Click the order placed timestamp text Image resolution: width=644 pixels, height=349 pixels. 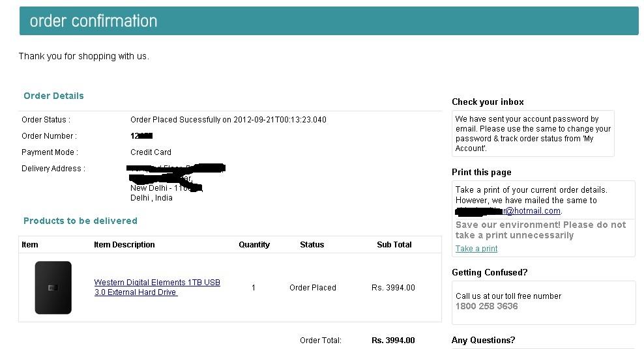pos(228,120)
